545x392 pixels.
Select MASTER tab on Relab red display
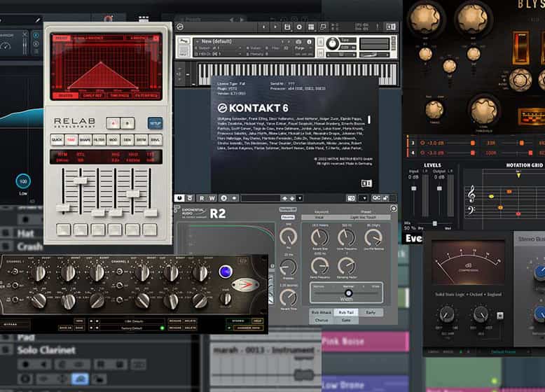[x=66, y=95]
